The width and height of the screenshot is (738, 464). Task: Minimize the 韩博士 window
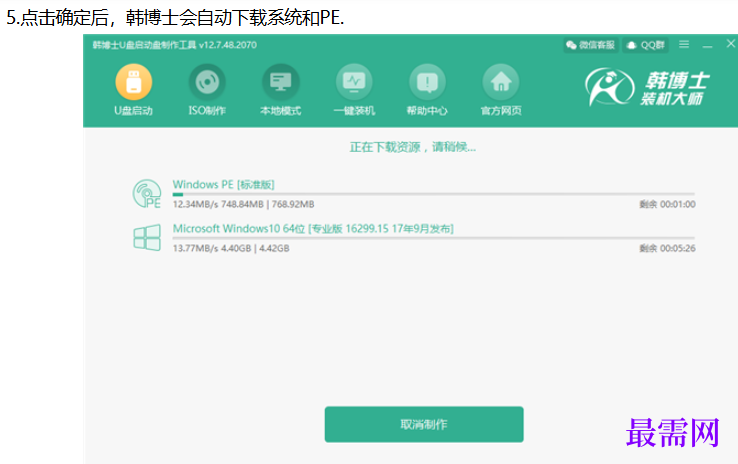point(707,45)
